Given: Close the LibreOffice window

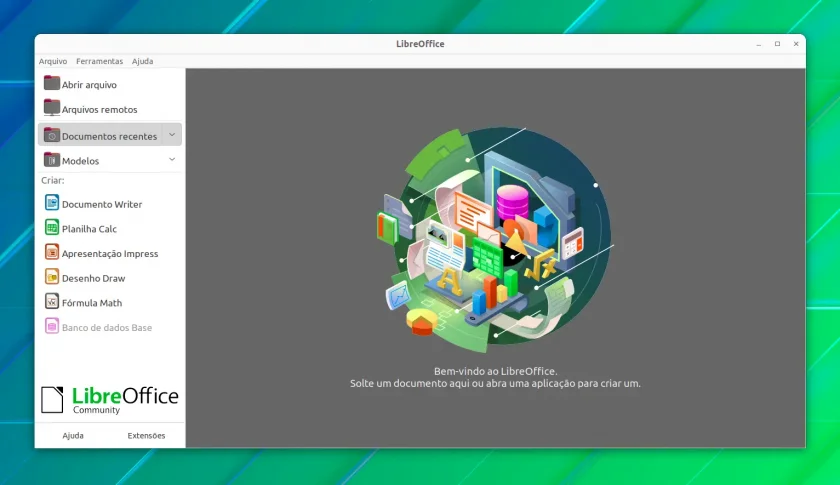Looking at the screenshot, I should point(796,44).
